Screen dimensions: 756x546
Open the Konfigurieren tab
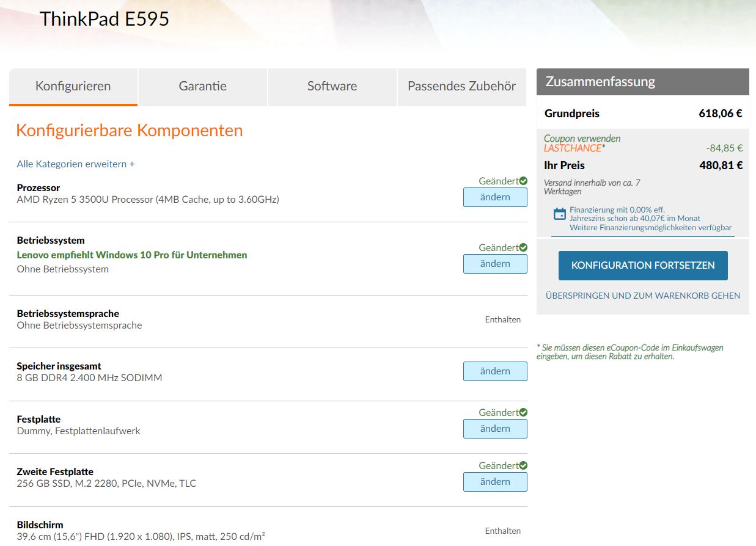tap(73, 87)
